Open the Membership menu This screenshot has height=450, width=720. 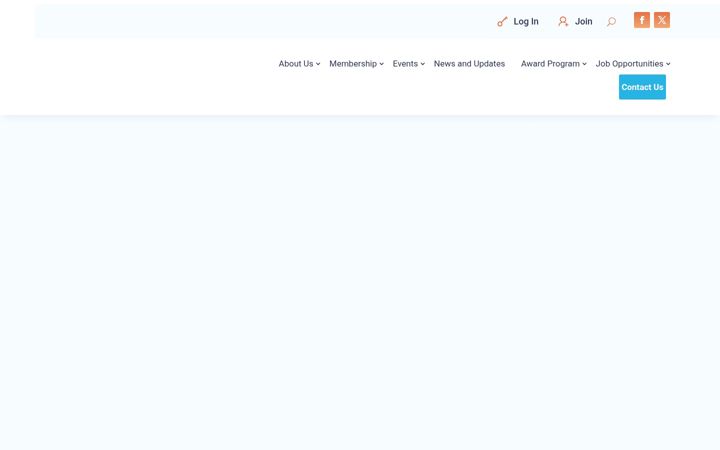pos(353,64)
